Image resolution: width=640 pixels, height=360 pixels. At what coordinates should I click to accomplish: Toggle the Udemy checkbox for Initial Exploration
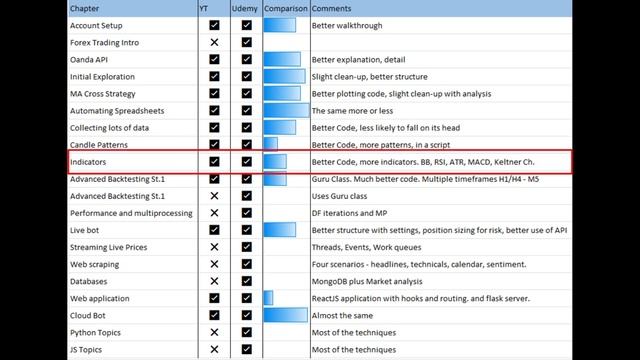tap(247, 76)
